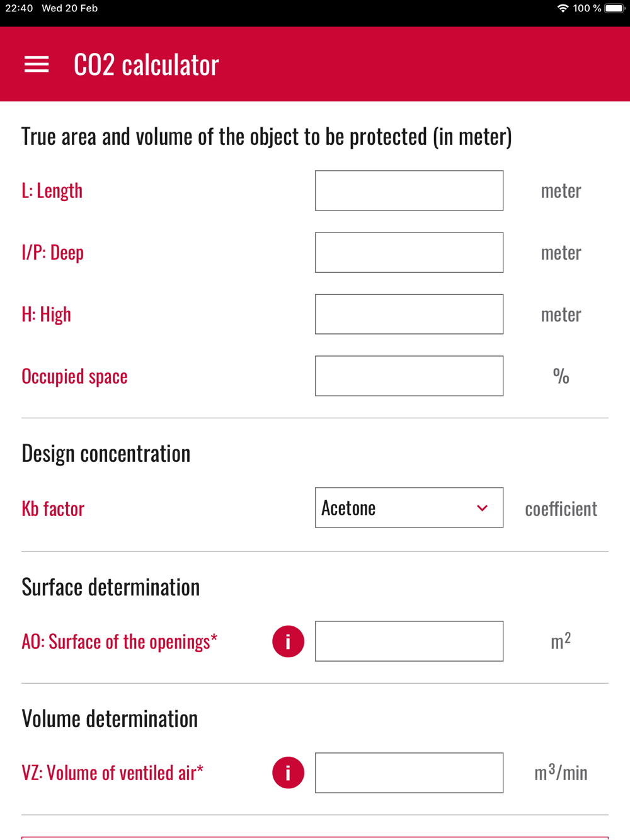630x840 pixels.
Task: Focus the Occupied space percent field
Action: pos(409,376)
